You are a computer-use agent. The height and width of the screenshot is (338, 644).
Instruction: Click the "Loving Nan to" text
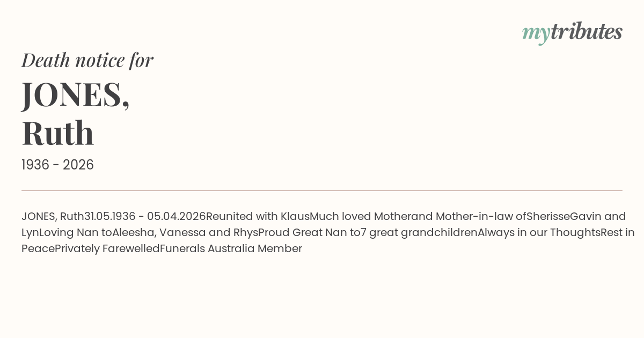point(75,232)
